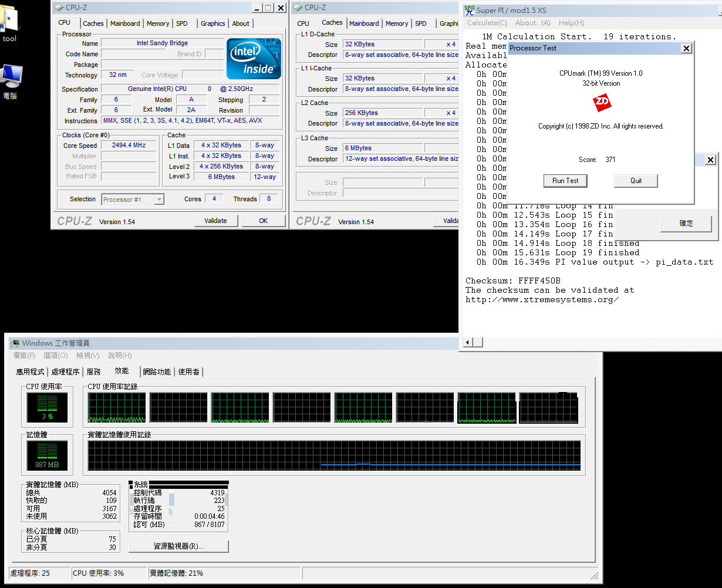Viewport: 722px width, 588px height.
Task: Close the Processor Test dialog
Action: click(686, 48)
